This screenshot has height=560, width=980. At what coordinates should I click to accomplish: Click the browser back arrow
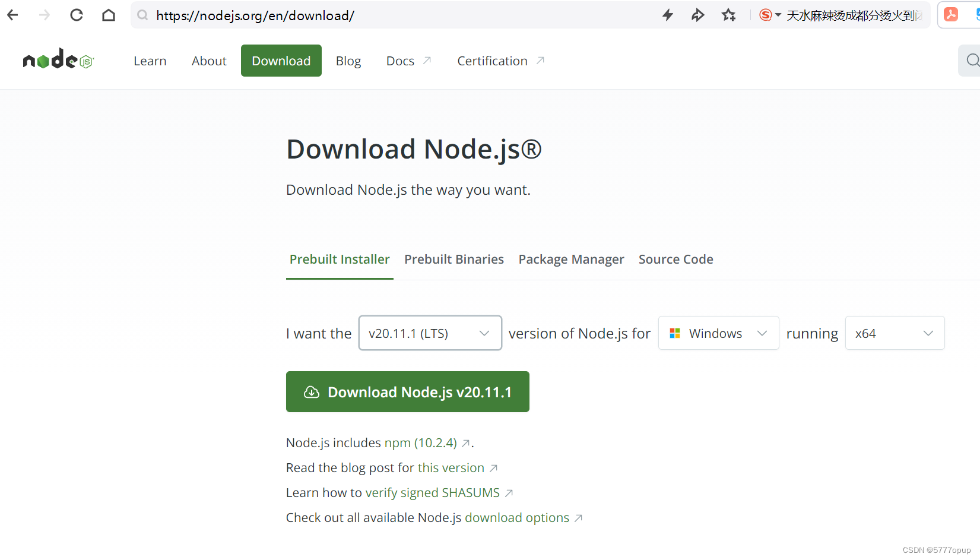[12, 15]
